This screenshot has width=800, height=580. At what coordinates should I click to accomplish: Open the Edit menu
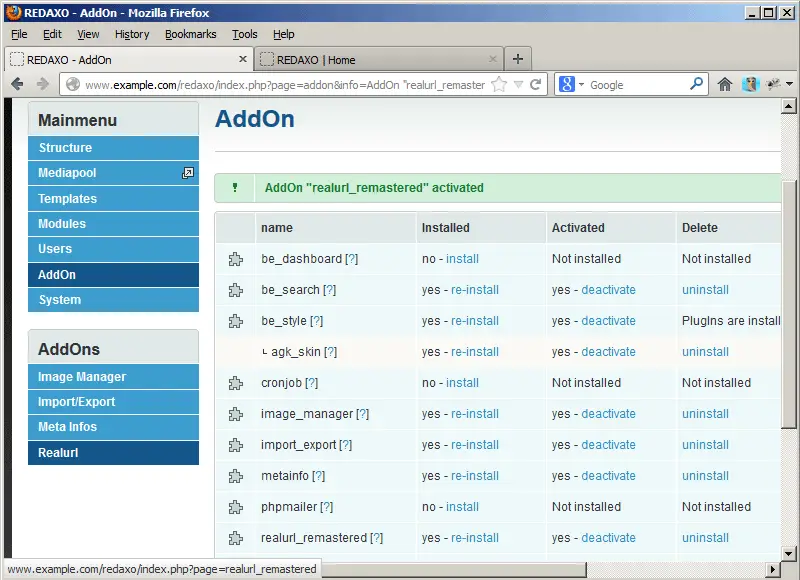52,34
